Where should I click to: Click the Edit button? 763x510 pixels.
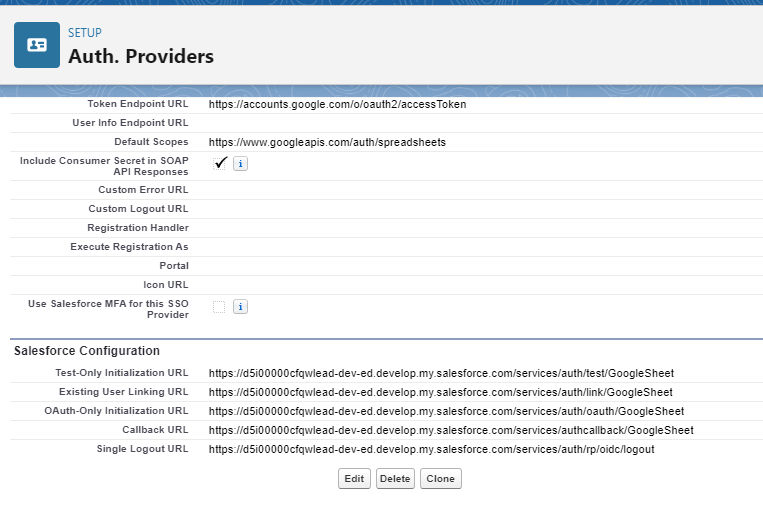pyautogui.click(x=354, y=478)
